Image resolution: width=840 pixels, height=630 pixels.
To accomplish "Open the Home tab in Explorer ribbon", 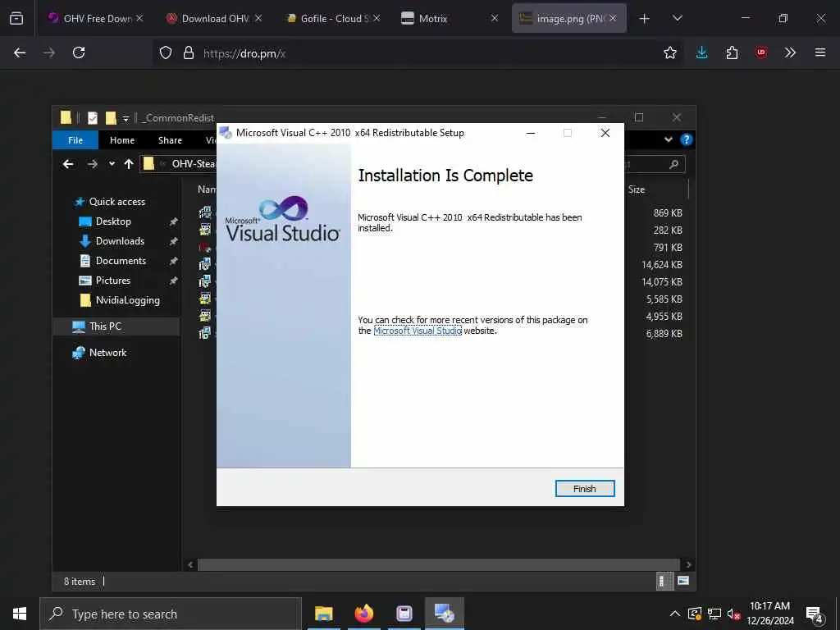I will click(121, 140).
